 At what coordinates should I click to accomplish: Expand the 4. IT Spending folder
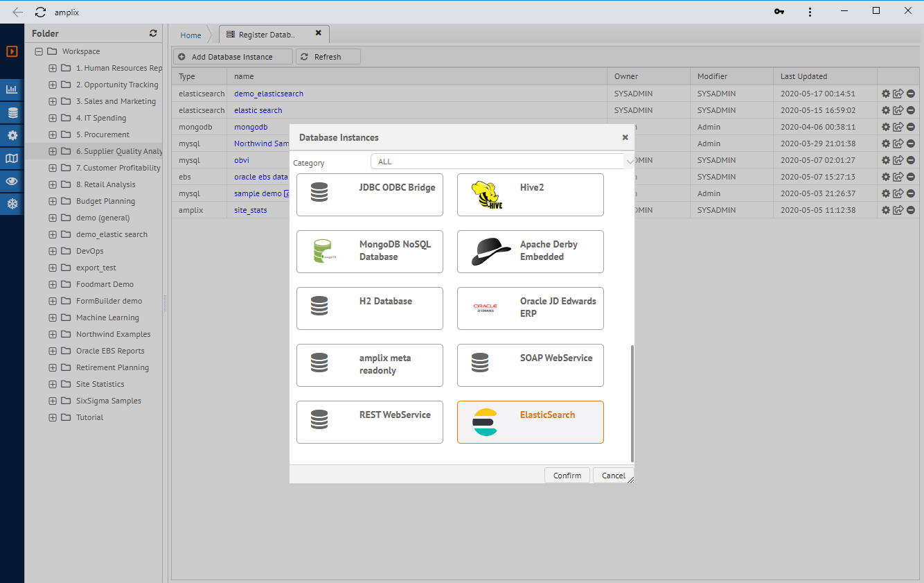pos(53,118)
